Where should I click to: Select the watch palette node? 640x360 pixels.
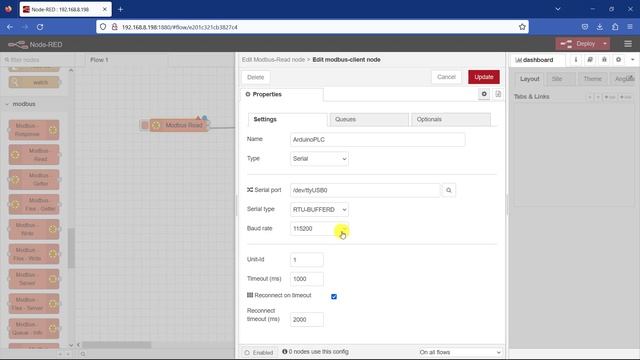(34, 82)
